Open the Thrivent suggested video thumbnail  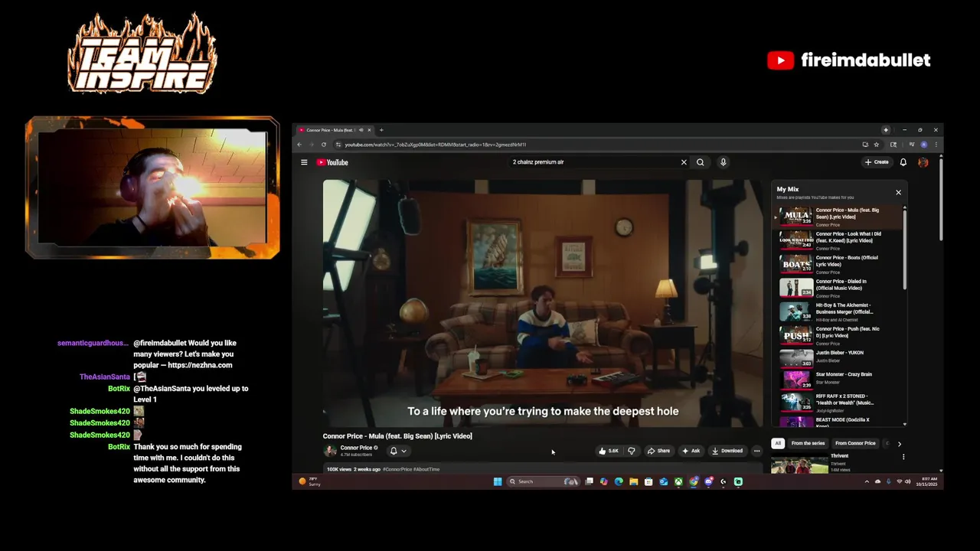[x=799, y=465]
